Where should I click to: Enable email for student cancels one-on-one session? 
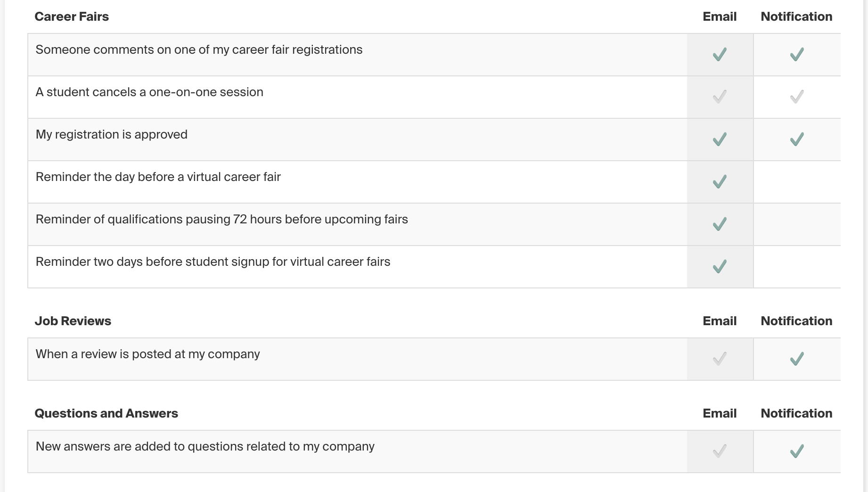720,97
